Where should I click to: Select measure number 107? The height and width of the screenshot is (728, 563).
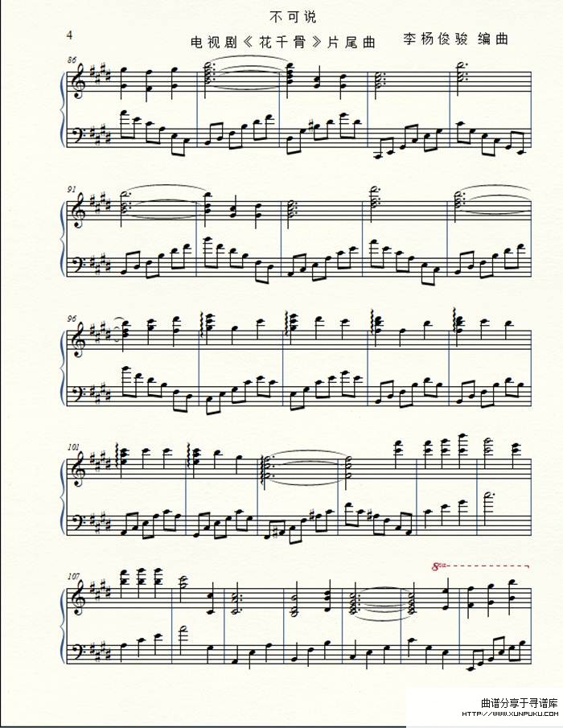click(73, 576)
